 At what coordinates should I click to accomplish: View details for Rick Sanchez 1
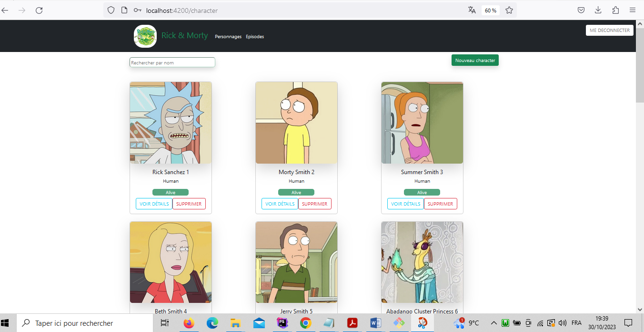pos(154,204)
